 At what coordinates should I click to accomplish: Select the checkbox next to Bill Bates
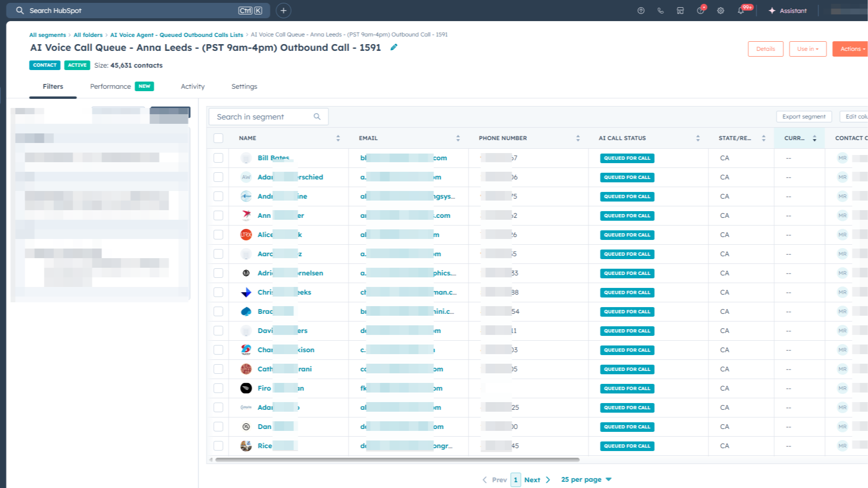218,157
